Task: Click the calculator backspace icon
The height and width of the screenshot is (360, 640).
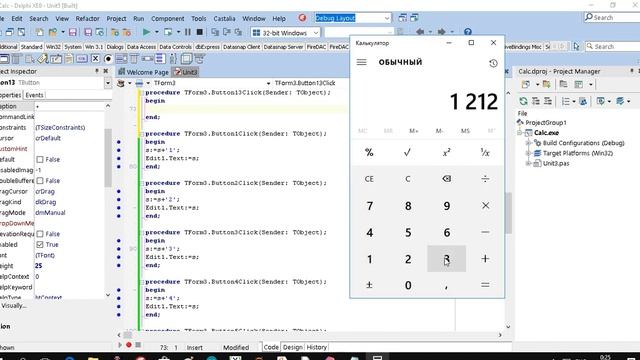Action: [x=447, y=179]
